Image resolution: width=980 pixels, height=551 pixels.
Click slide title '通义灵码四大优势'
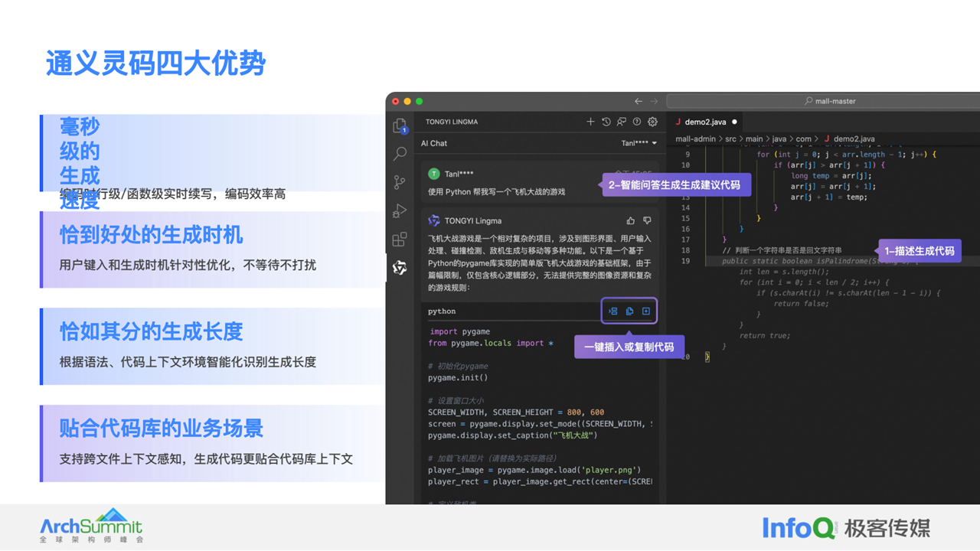coord(155,64)
